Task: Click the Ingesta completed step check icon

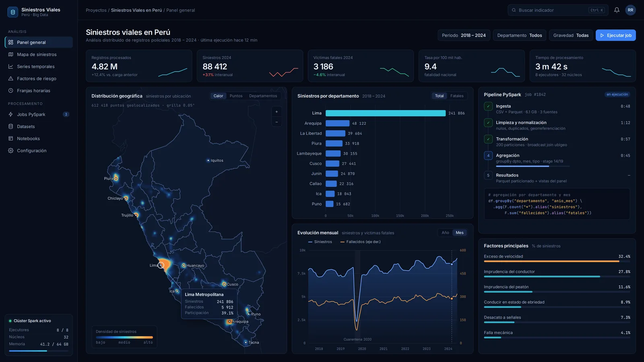Action: pos(488,106)
